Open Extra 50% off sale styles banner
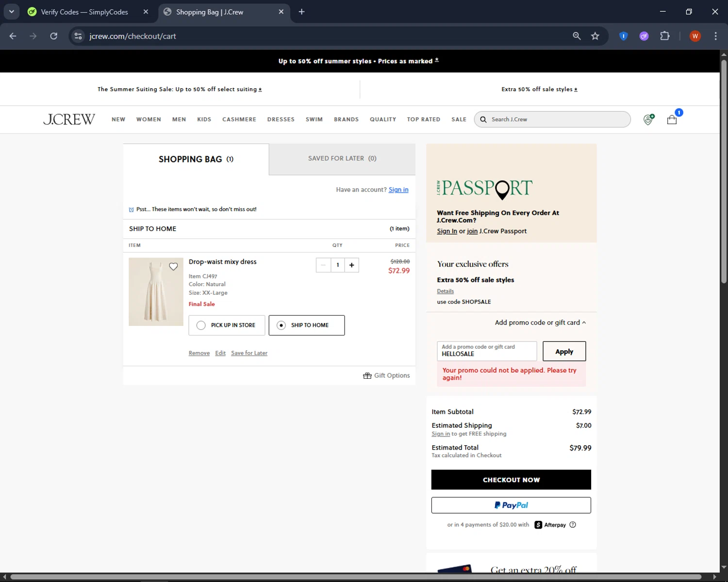Viewport: 728px width, 582px height. [x=539, y=89]
